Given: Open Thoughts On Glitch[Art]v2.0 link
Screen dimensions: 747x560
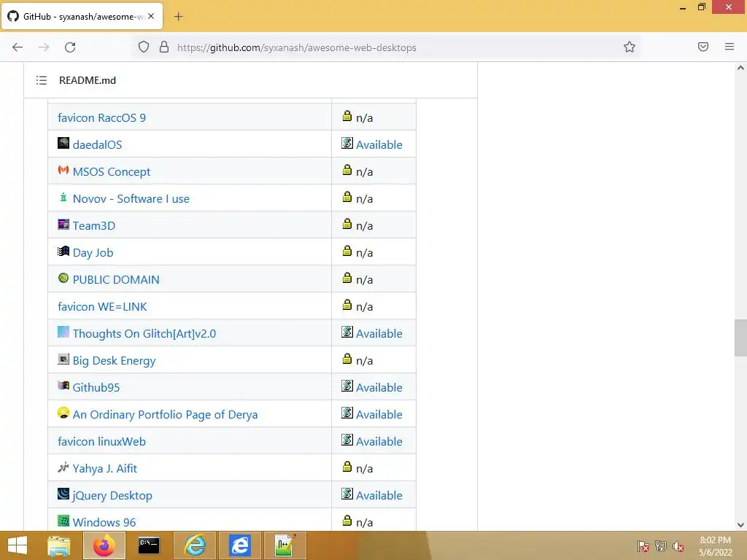Looking at the screenshot, I should [144, 334].
